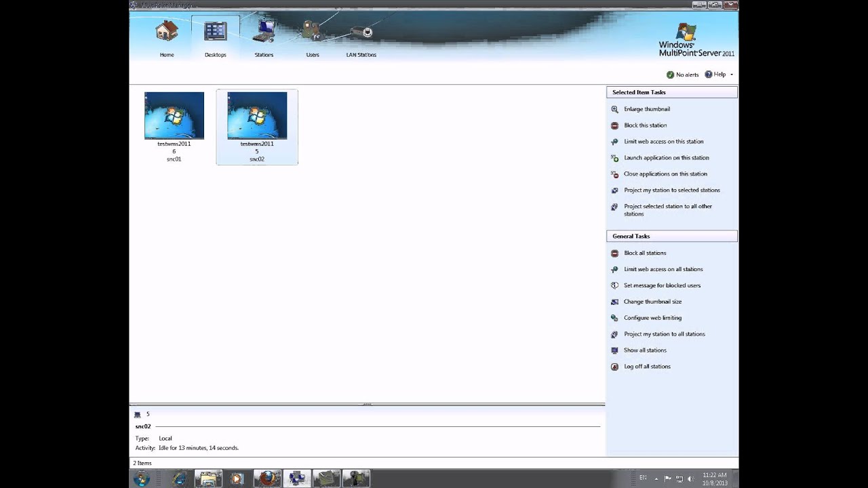The height and width of the screenshot is (488, 868).
Task: Click the Project my station to all stations icon
Action: coord(614,334)
